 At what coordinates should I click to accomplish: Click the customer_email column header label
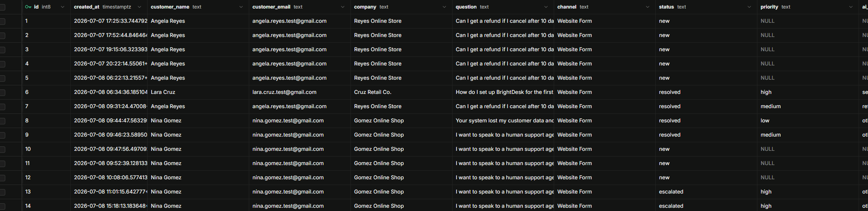(271, 7)
